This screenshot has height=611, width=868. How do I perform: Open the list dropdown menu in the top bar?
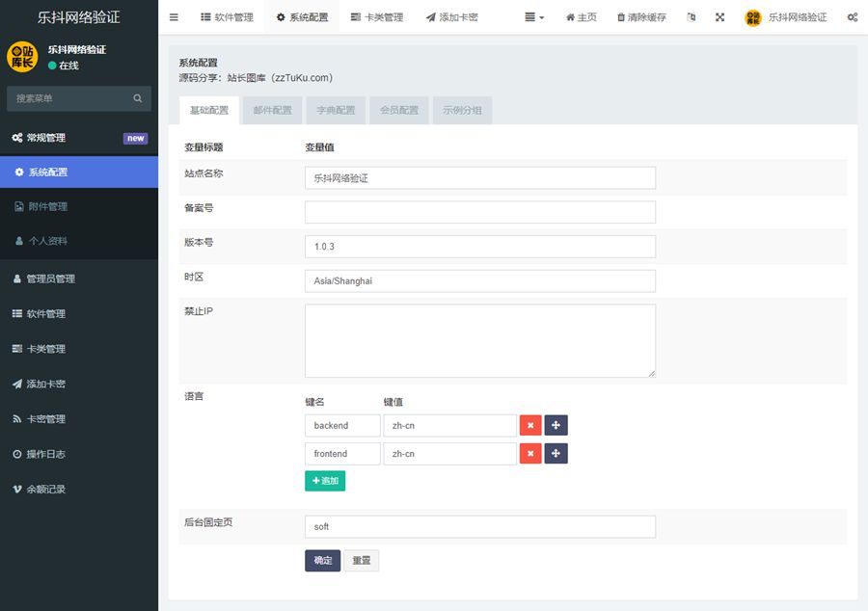[534, 17]
